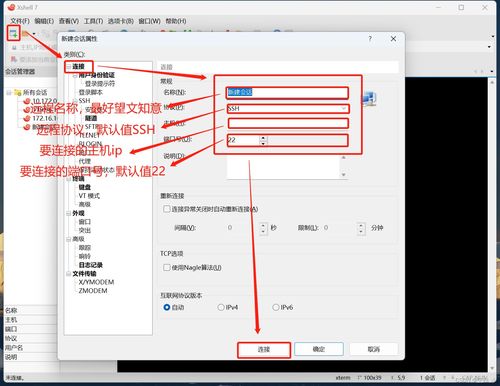This screenshot has height=386, width=500.
Task: Click the 连接 button at dialog bottom
Action: point(264,350)
